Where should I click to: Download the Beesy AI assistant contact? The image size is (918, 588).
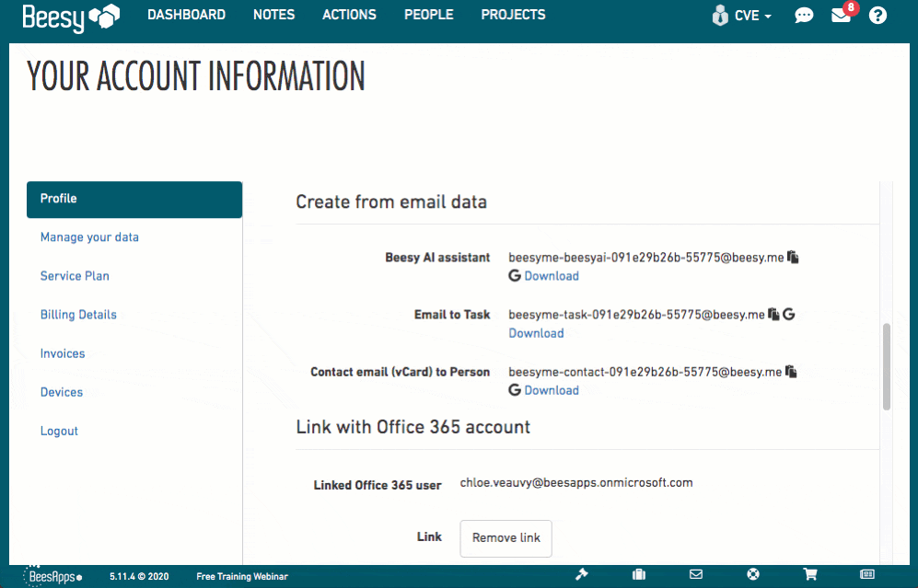pyautogui.click(x=552, y=275)
